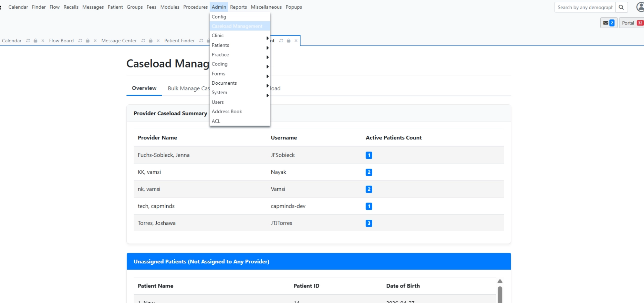The height and width of the screenshot is (303, 644).
Task: Select Address Book in Admin menu
Action: coord(240,112)
